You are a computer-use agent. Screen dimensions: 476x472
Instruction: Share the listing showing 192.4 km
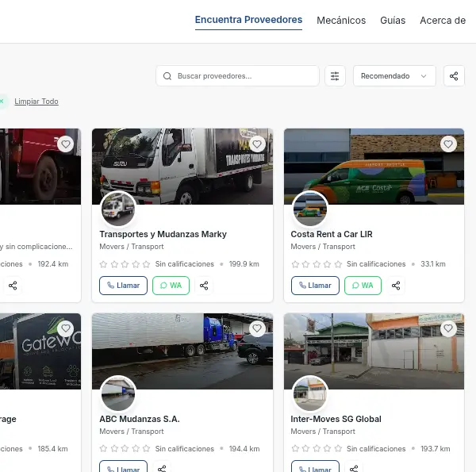tap(13, 286)
